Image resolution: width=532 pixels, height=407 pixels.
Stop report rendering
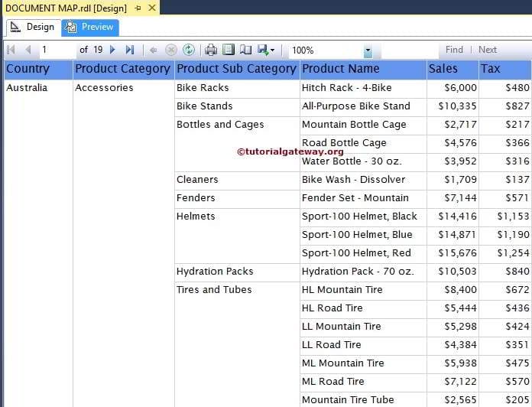click(171, 50)
